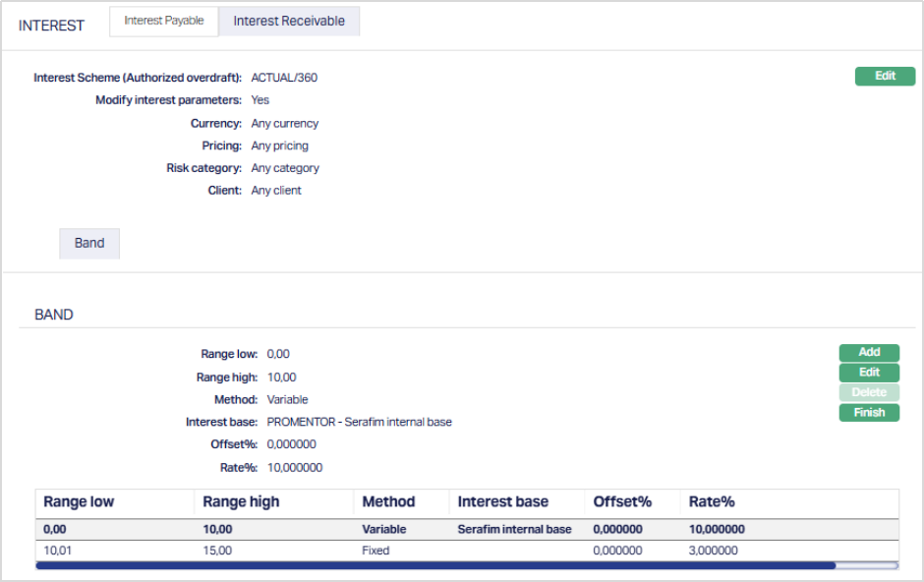Click the Fixed method cell

click(375, 551)
